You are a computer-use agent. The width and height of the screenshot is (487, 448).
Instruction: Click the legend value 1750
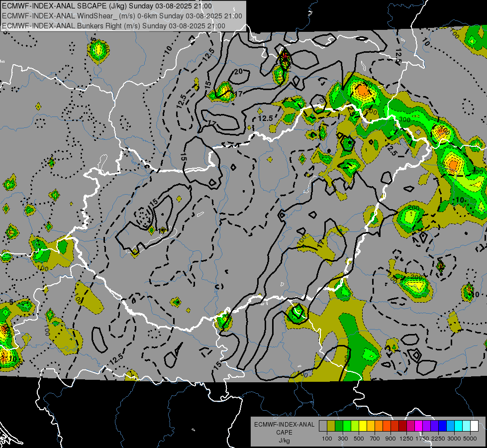click(x=422, y=439)
